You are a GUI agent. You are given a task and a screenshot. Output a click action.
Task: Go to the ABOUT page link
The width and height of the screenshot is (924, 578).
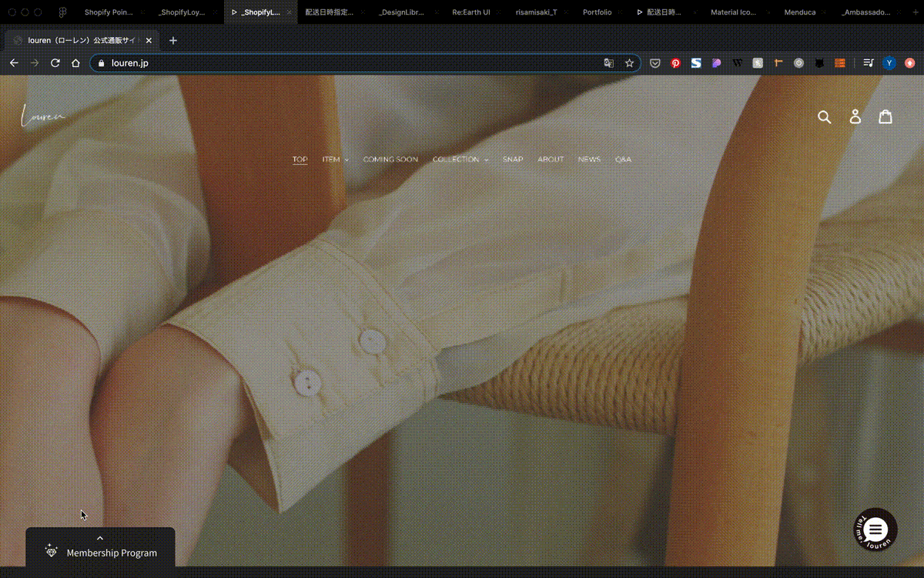[551, 160]
